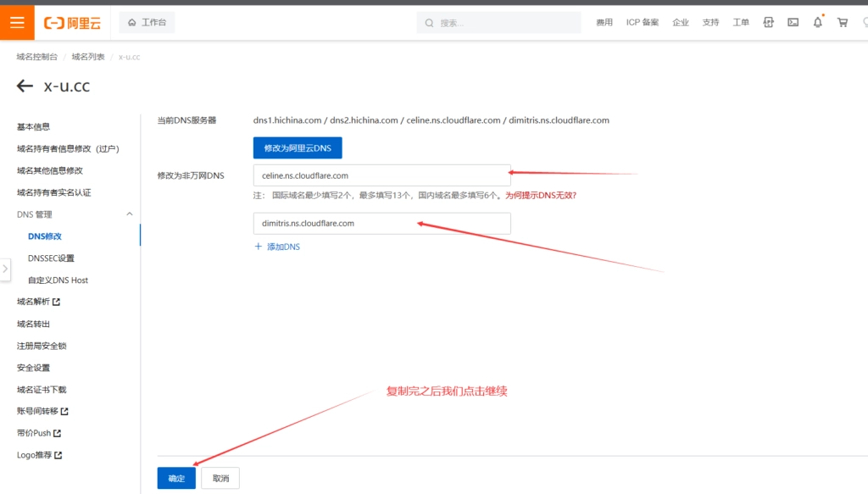Open 安全设置 in the sidebar
This screenshot has height=494, width=868.
pyautogui.click(x=33, y=368)
